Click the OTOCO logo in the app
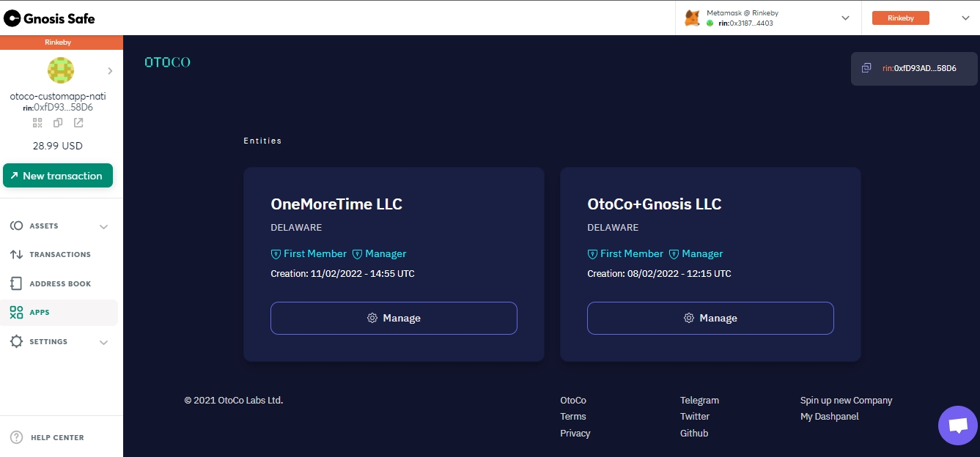Image resolution: width=980 pixels, height=457 pixels. pyautogui.click(x=167, y=62)
